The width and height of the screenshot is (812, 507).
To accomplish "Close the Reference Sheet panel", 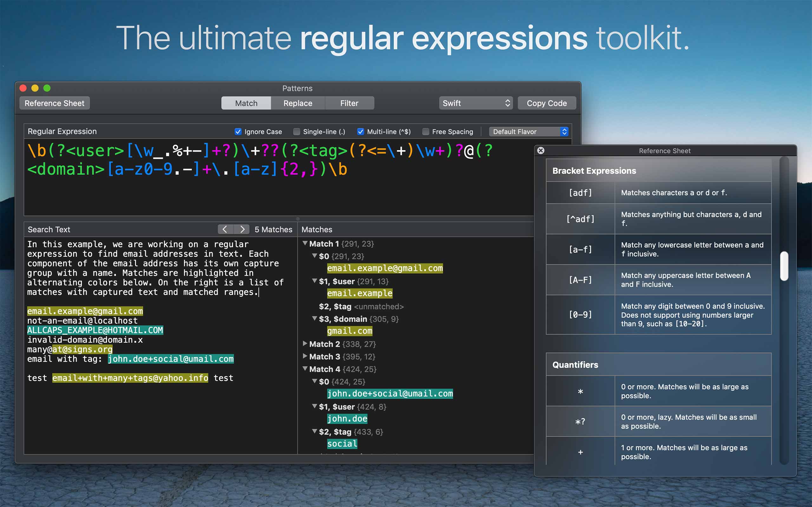I will (x=540, y=151).
